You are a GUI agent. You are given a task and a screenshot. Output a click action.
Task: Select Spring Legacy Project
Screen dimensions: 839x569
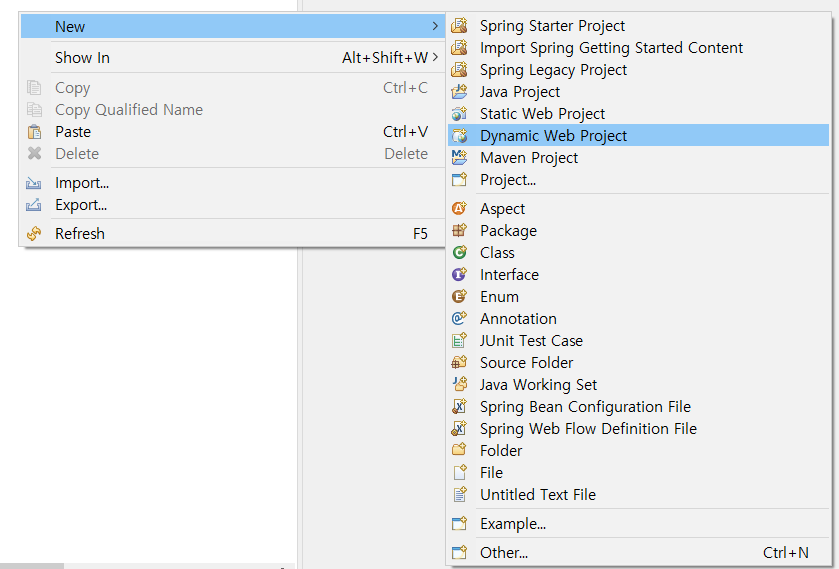pos(638,70)
